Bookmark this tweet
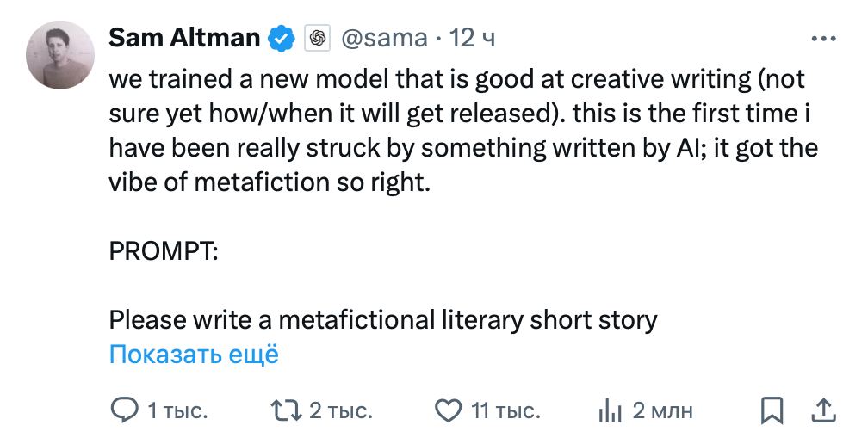Screen dimensions: 868x444 click(772, 410)
